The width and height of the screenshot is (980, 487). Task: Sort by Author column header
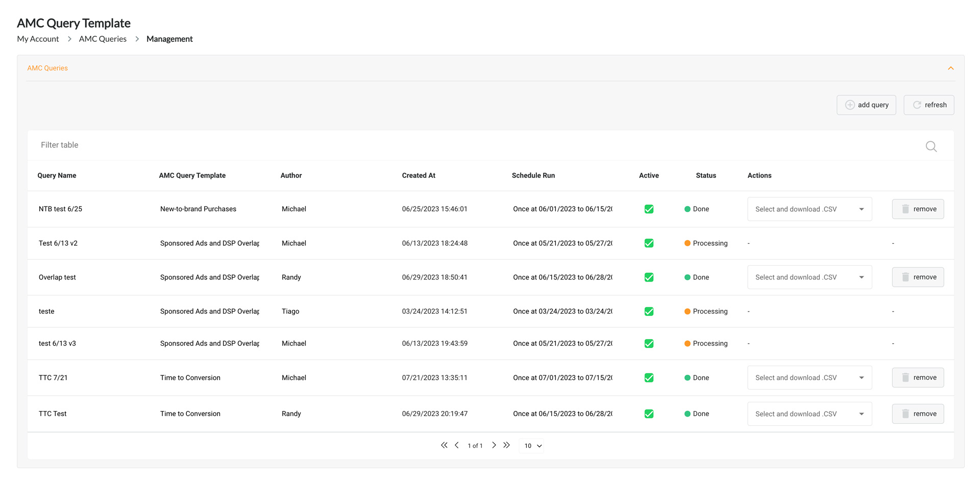pyautogui.click(x=291, y=175)
